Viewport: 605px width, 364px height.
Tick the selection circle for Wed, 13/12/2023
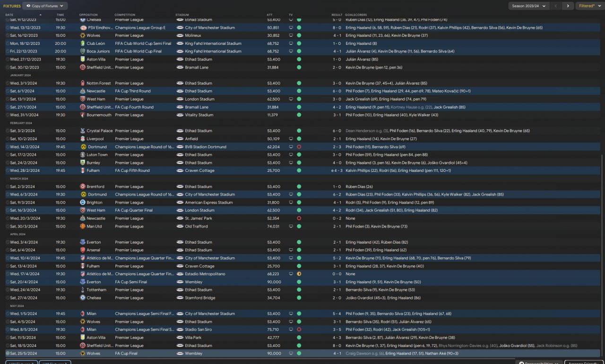tap(8, 28)
